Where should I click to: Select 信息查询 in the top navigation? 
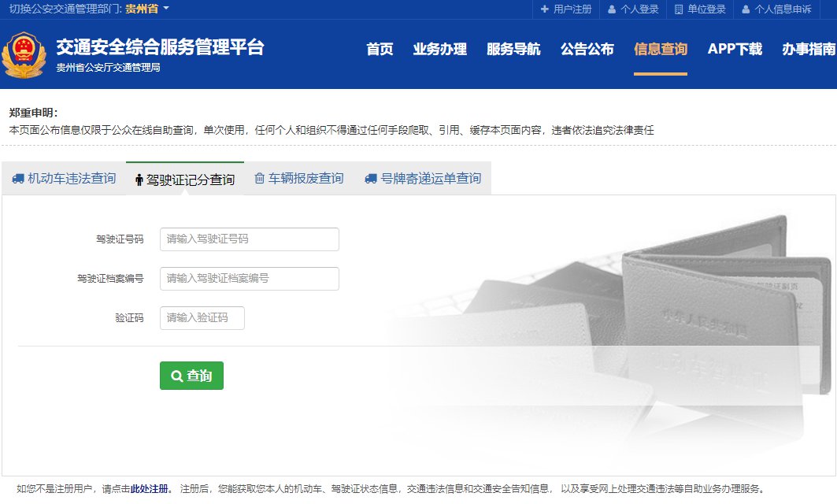pos(661,49)
